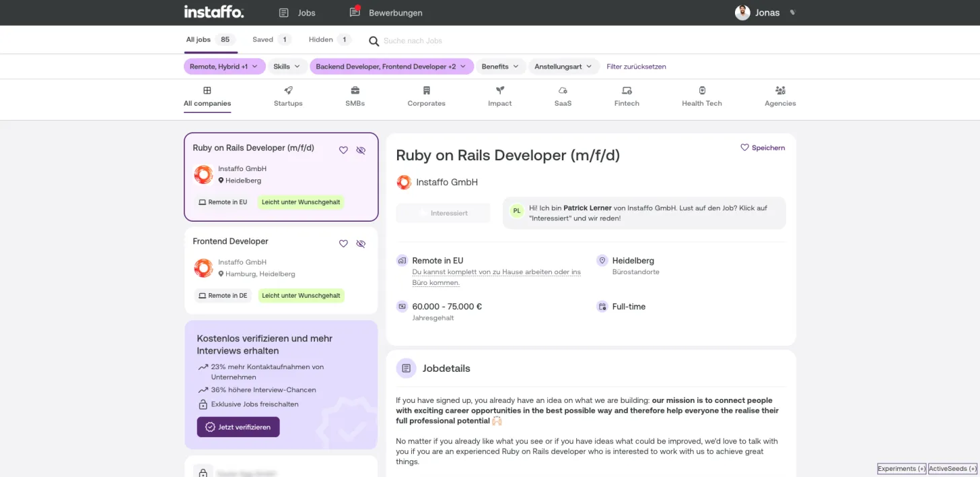Select the All companies category
The width and height of the screenshot is (980, 477).
coord(207,96)
